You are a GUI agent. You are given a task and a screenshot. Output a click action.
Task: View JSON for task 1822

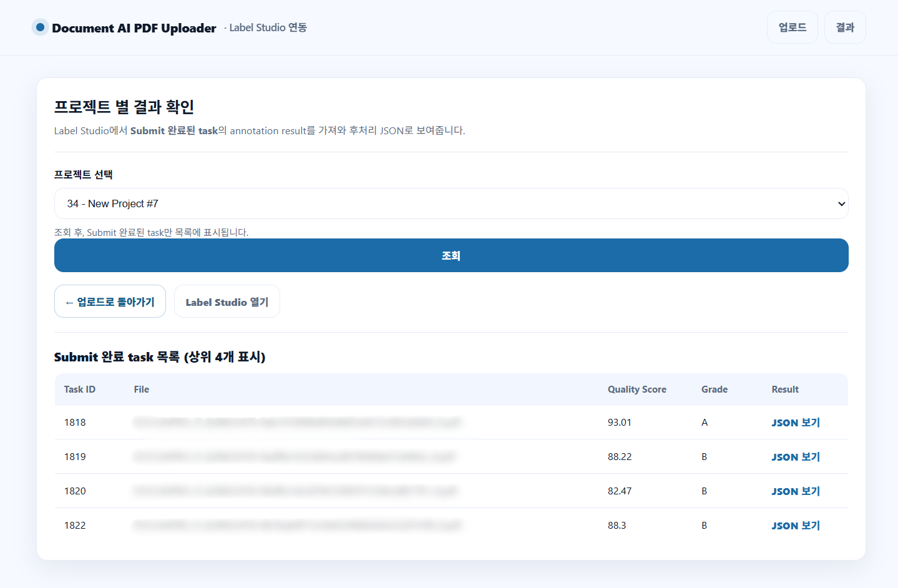point(795,526)
